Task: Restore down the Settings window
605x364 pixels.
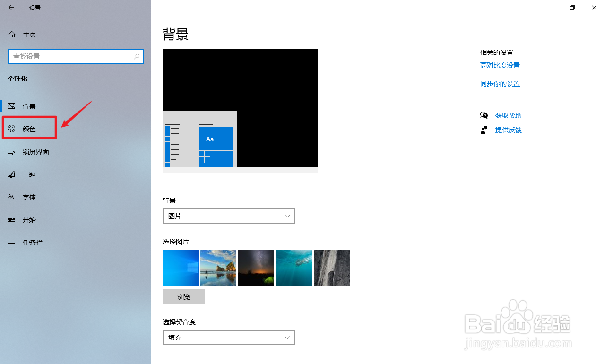Action: 572,8
